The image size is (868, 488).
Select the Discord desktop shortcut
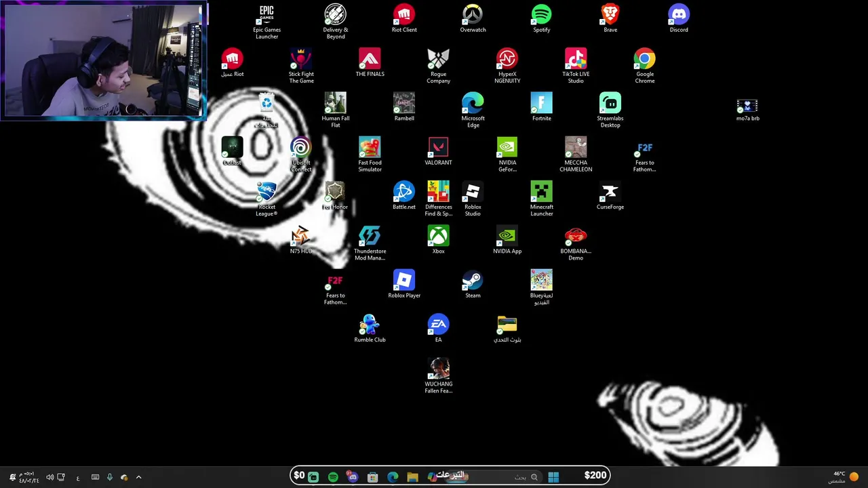(x=679, y=18)
